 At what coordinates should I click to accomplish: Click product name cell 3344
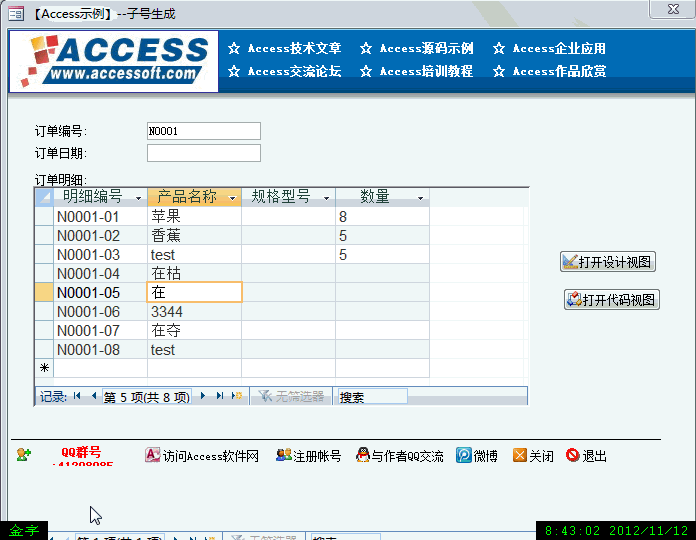click(x=194, y=311)
